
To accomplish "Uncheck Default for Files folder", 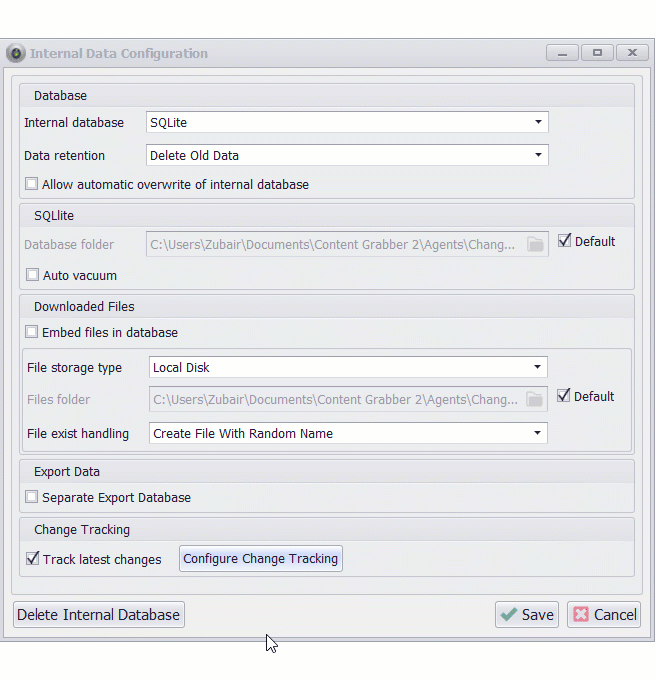I will (x=565, y=396).
